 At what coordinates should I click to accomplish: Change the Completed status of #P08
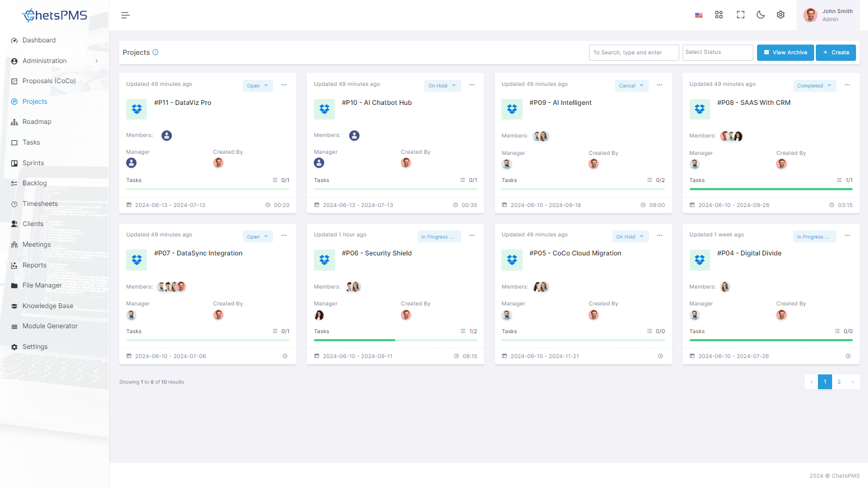click(x=815, y=86)
